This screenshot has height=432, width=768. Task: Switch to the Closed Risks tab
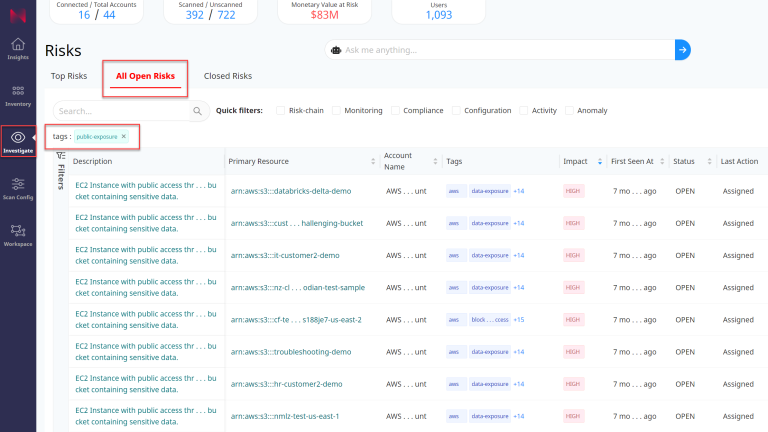(227, 76)
